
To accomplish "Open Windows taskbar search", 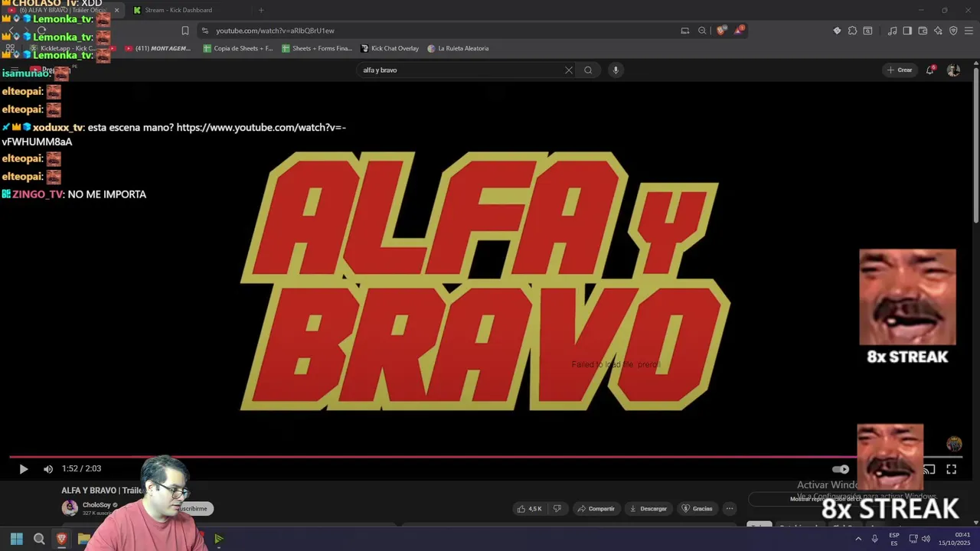I will (39, 539).
